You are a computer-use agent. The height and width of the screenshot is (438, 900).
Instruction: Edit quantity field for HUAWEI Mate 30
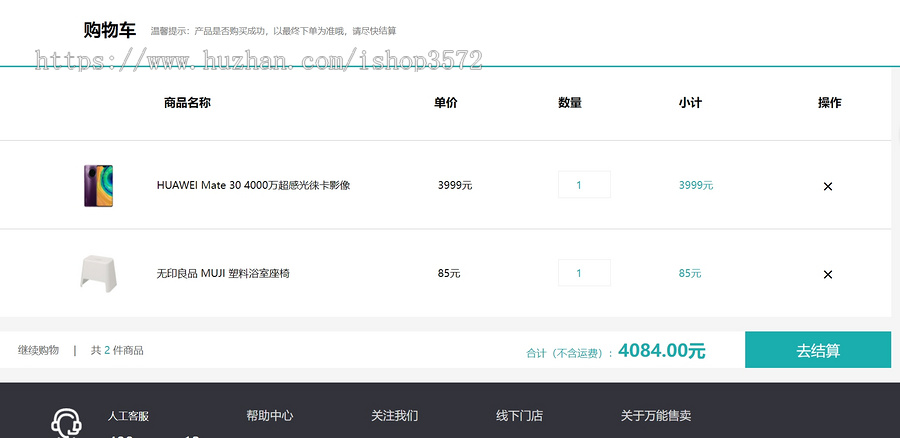(x=584, y=185)
